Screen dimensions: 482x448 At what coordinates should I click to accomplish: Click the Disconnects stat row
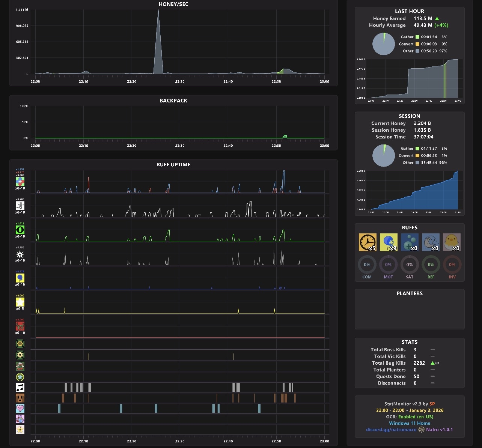pos(406,383)
